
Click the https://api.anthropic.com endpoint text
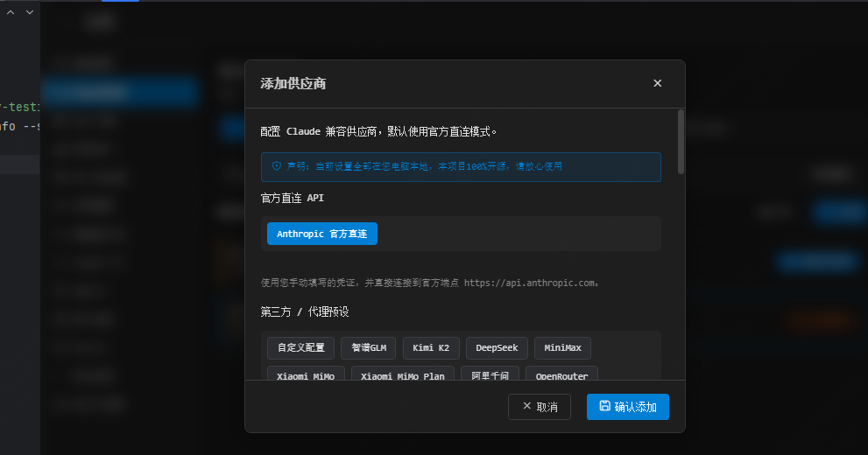pyautogui.click(x=529, y=283)
